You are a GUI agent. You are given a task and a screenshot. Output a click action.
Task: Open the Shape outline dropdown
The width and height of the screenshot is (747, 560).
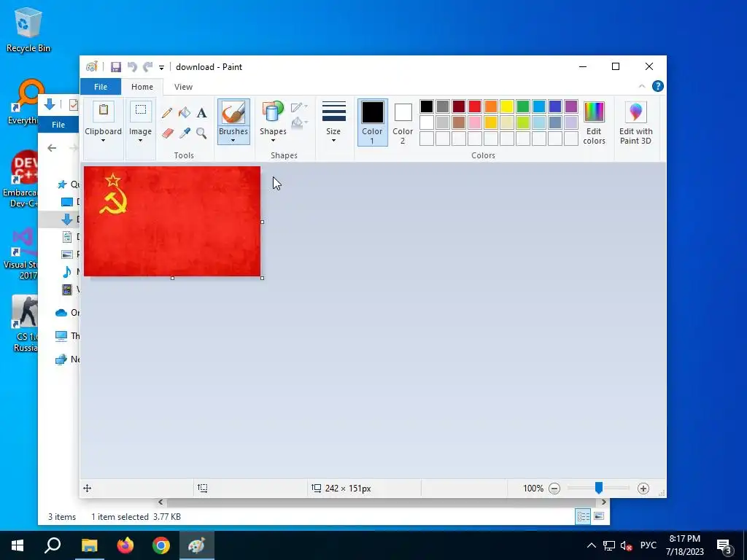tap(299, 107)
